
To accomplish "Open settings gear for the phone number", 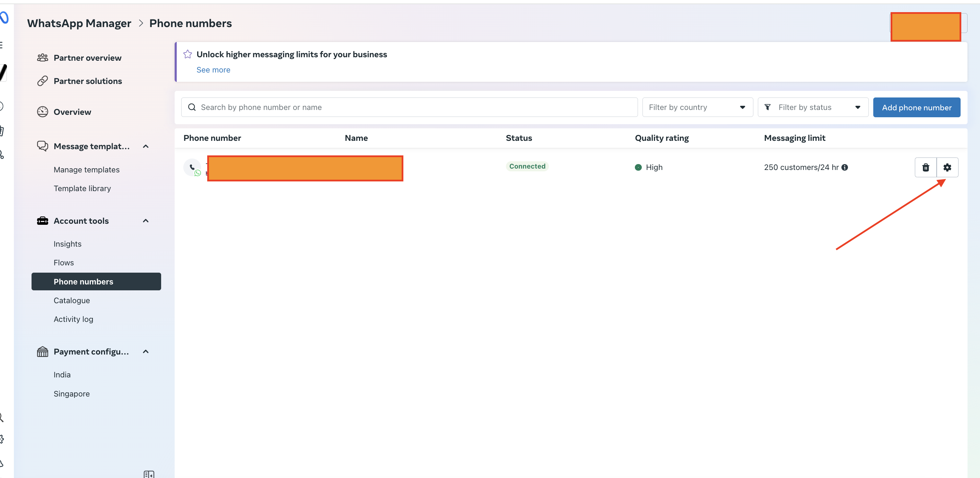I will pos(947,167).
